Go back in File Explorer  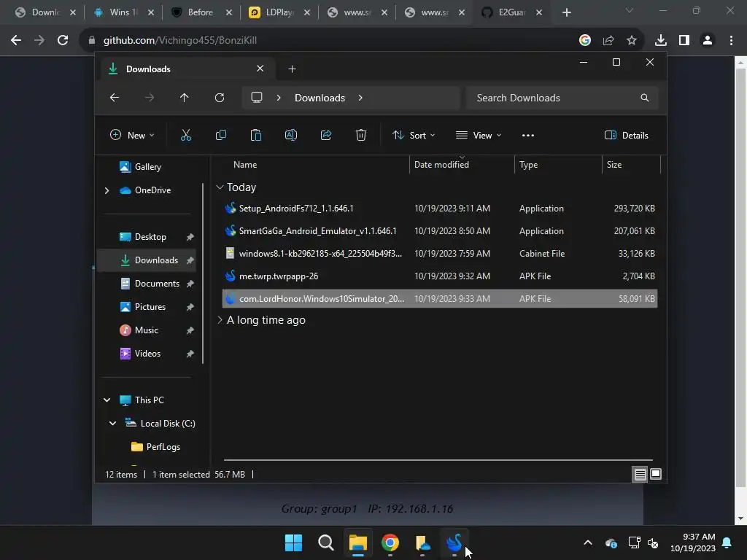tap(115, 98)
